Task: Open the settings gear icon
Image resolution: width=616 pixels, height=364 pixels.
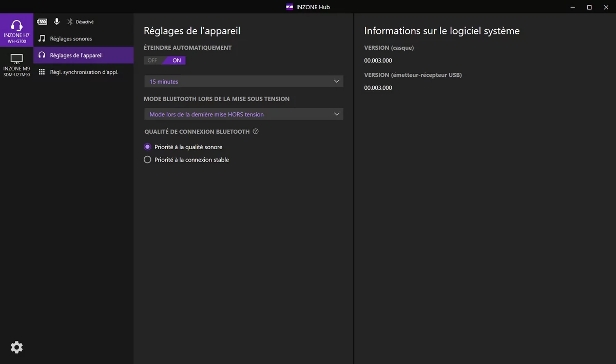Action: 16,348
